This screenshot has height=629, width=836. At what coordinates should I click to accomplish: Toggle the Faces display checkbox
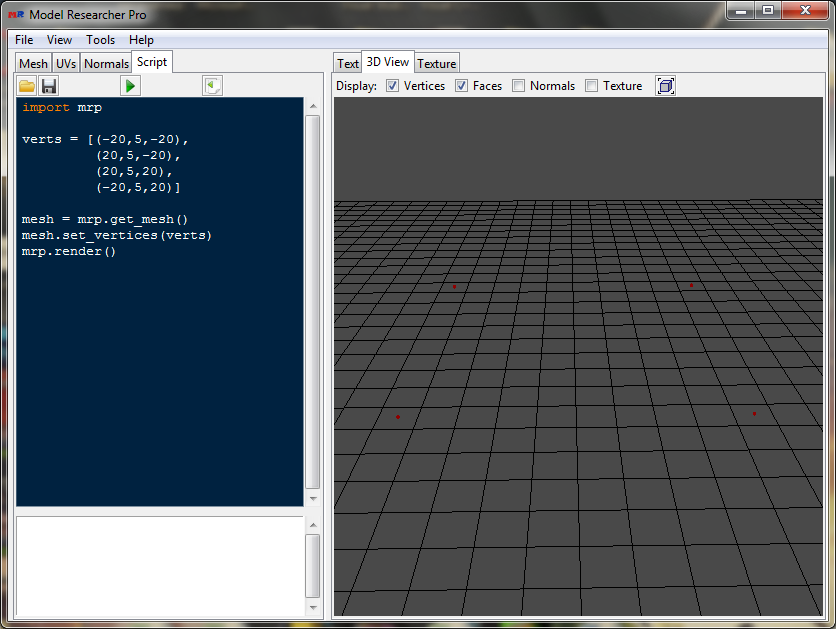(461, 86)
